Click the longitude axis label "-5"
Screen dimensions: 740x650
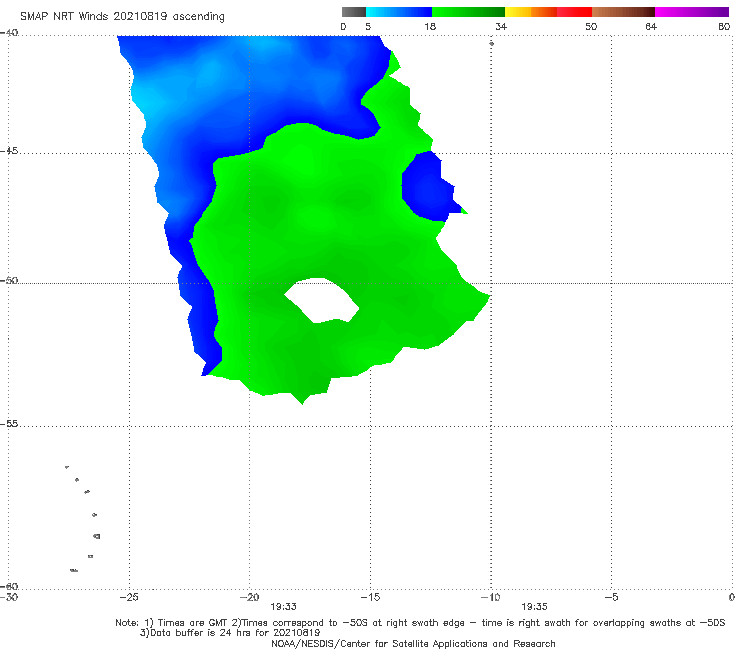click(x=611, y=597)
